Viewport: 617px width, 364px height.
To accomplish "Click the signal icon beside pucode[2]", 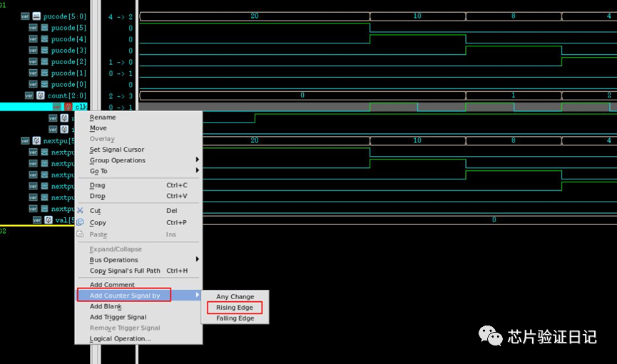I will (x=44, y=62).
